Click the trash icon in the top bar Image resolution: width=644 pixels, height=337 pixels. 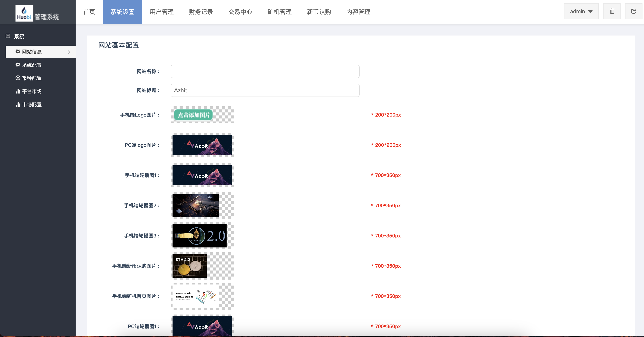pyautogui.click(x=612, y=11)
